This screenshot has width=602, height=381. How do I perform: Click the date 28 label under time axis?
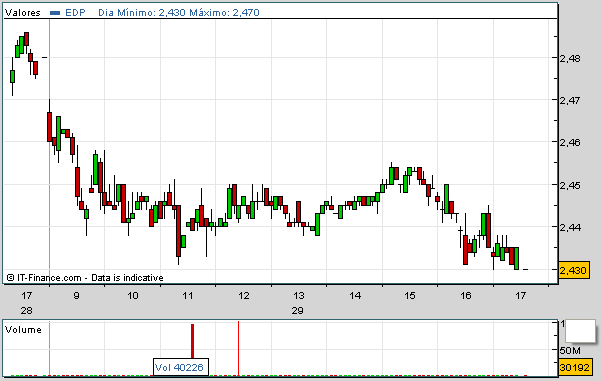click(26, 310)
